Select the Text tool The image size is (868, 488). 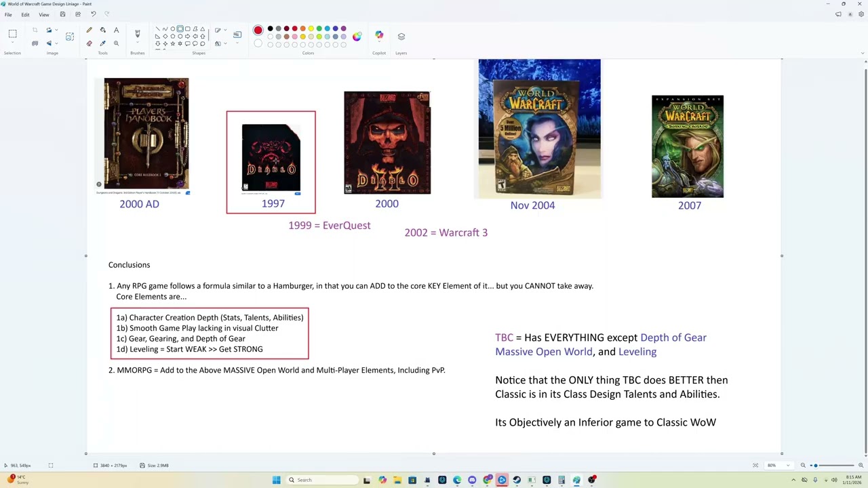click(116, 30)
